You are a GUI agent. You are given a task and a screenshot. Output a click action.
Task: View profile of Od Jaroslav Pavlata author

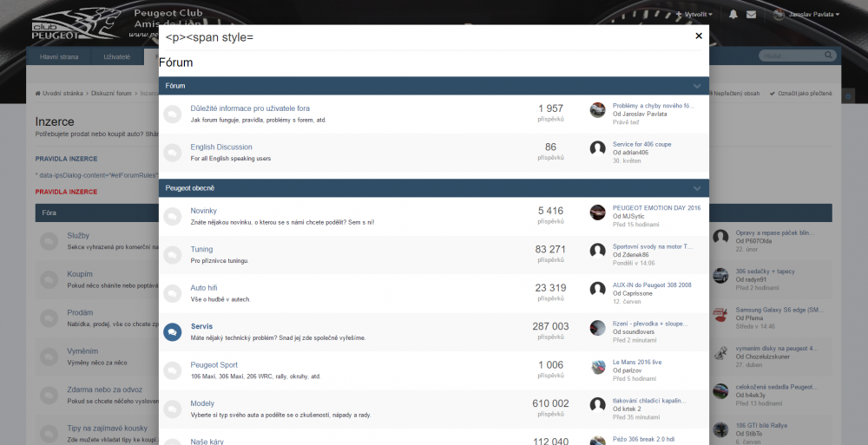(x=644, y=114)
